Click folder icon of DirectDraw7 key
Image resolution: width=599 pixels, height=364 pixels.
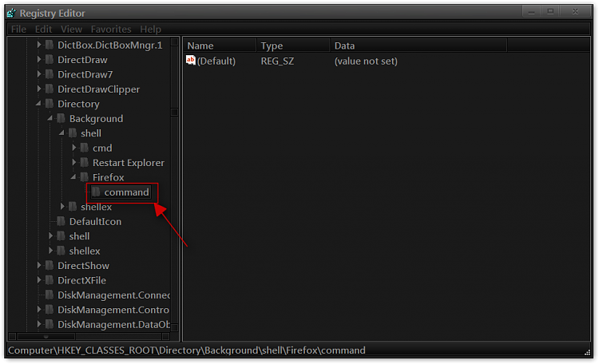click(x=50, y=74)
